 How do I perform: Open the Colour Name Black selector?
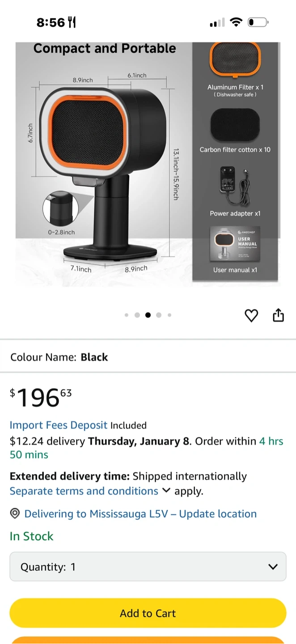pyautogui.click(x=148, y=357)
